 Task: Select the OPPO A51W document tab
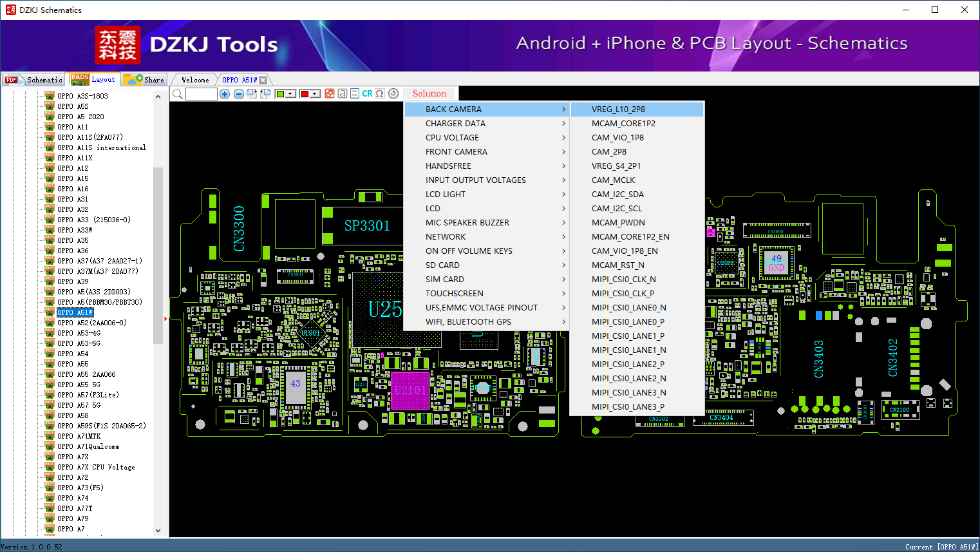tap(240, 80)
